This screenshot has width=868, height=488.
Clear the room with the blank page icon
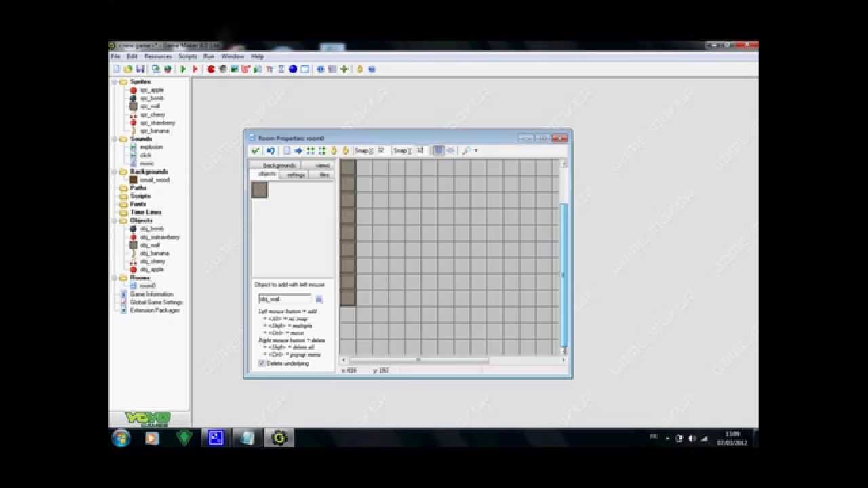coord(287,150)
